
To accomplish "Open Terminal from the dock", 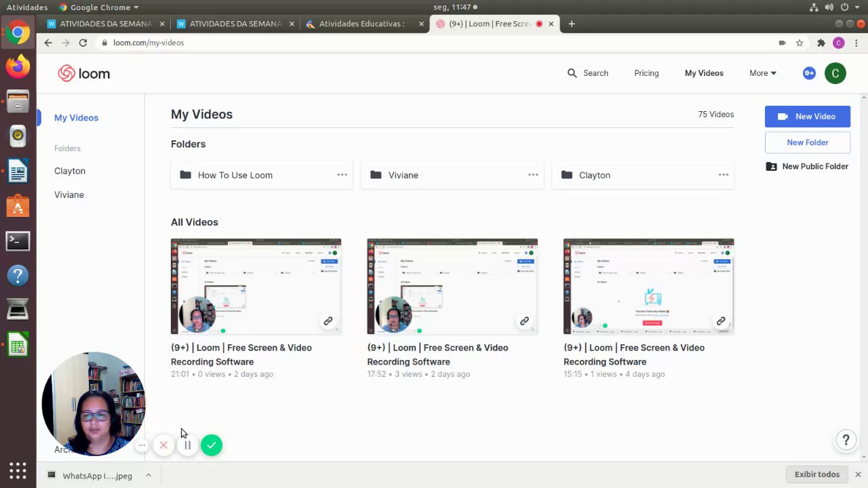I will (x=18, y=241).
